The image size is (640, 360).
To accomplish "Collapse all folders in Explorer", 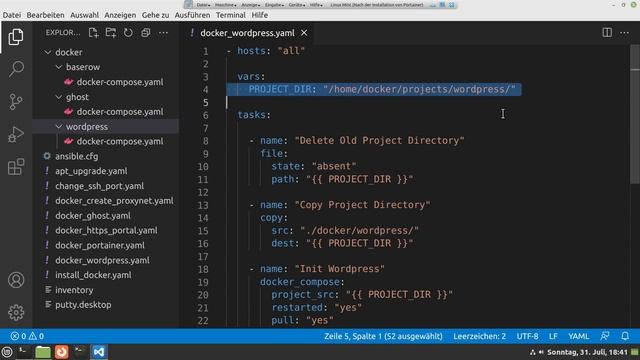I will (x=146, y=33).
